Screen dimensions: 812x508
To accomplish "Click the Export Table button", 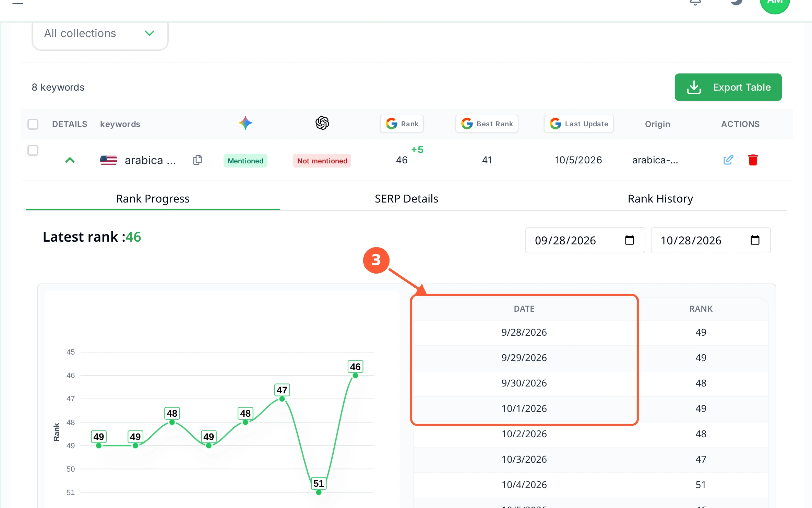I will [728, 87].
